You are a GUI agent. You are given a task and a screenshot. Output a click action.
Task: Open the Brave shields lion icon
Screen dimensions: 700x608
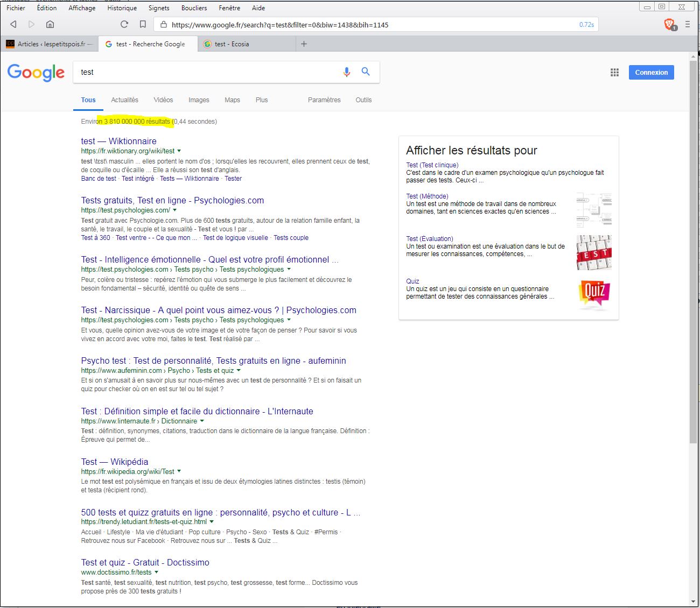(x=669, y=24)
